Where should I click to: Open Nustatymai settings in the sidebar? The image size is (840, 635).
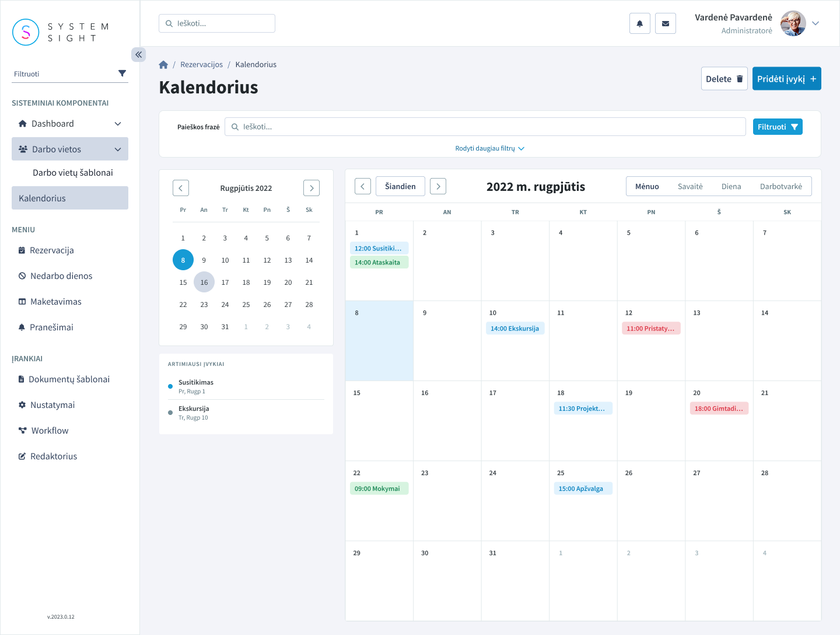point(70,405)
